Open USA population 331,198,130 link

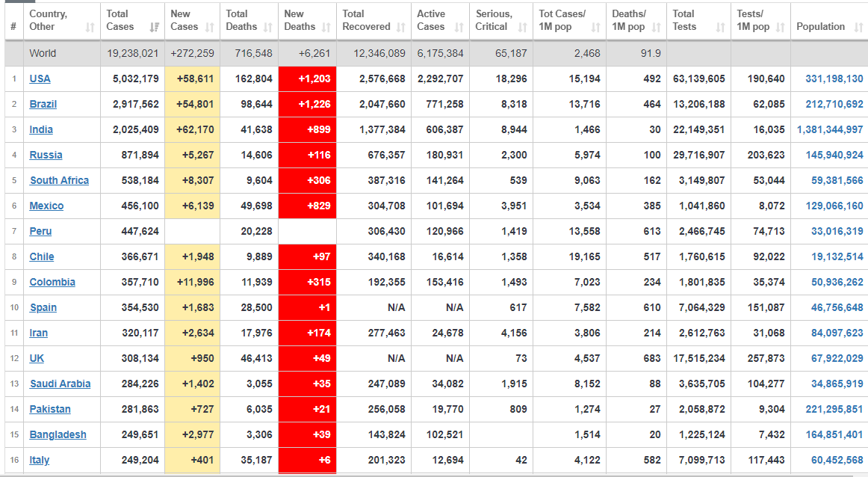click(834, 79)
